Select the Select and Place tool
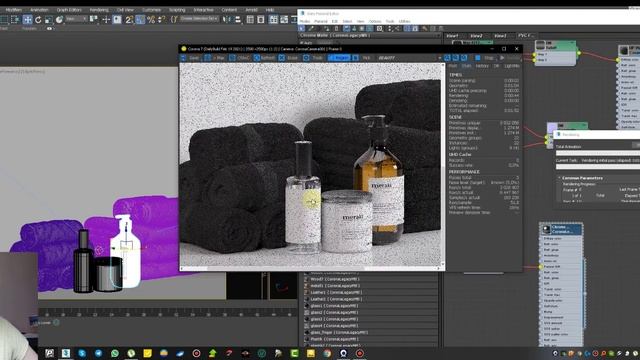Screen dimensions: 640x360 click(60, 19)
